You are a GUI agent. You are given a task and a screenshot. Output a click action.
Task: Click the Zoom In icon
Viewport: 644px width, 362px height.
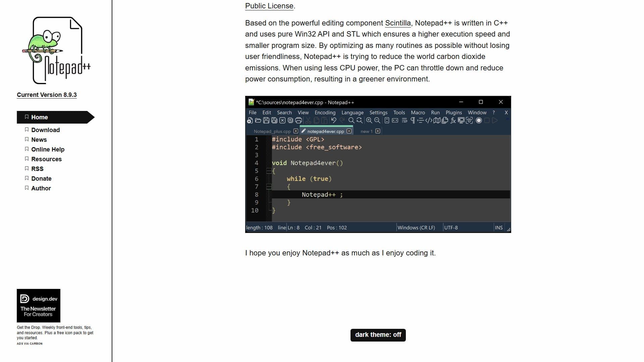pos(369,120)
